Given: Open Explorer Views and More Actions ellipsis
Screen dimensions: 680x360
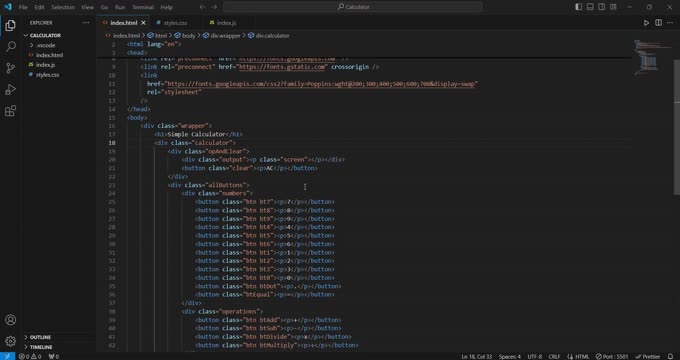Looking at the screenshot, I should (86, 23).
